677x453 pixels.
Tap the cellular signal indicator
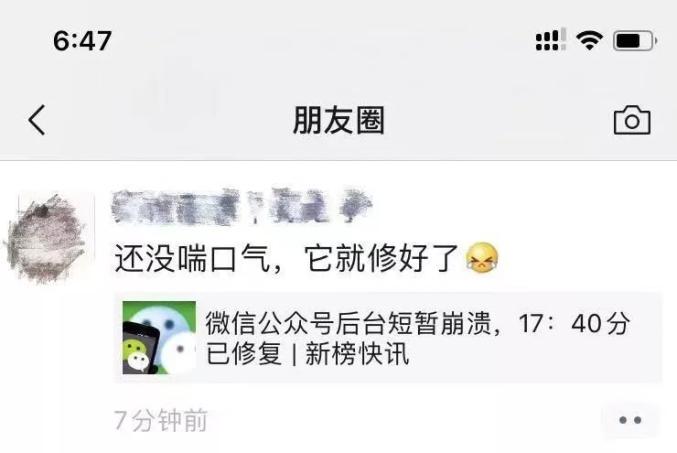click(550, 40)
